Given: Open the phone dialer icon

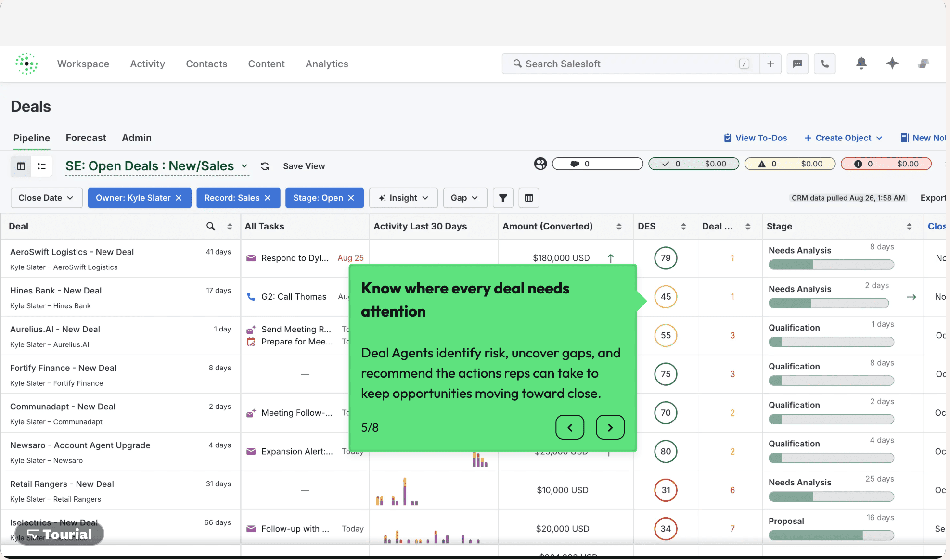Looking at the screenshot, I should 824,64.
